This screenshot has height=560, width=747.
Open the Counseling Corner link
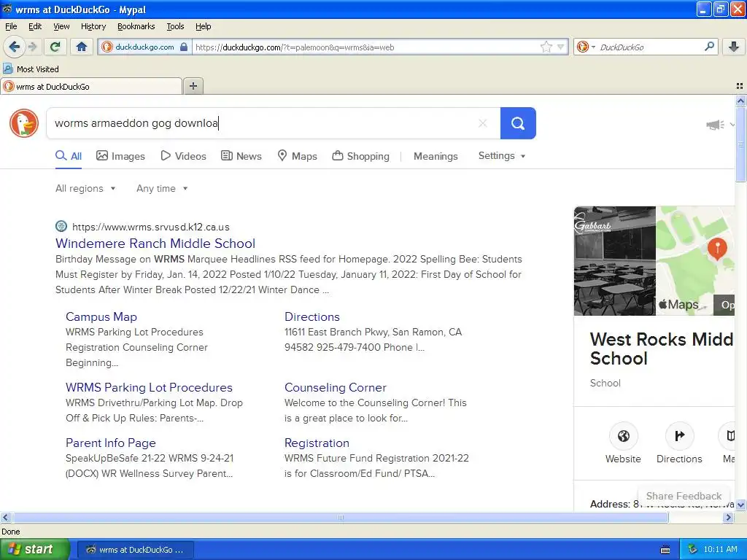[x=336, y=388]
